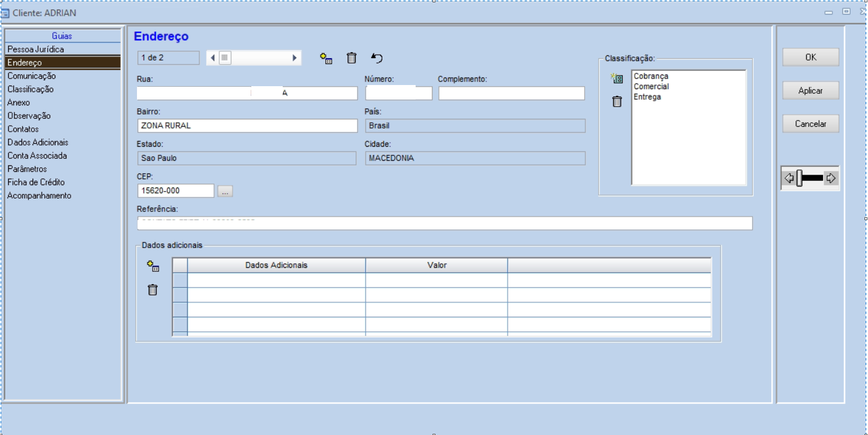Screen dimensions: 868x435
Task: Remove classification using trash icon
Action: [617, 101]
